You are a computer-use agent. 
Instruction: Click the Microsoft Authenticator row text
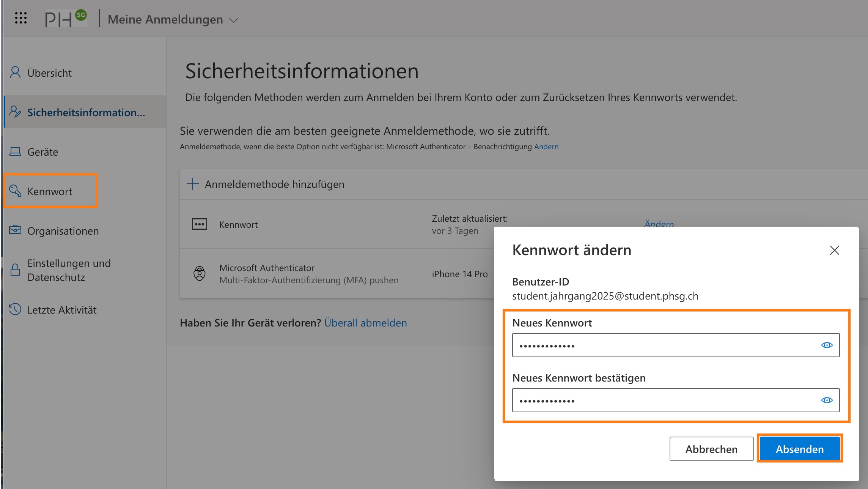click(267, 268)
